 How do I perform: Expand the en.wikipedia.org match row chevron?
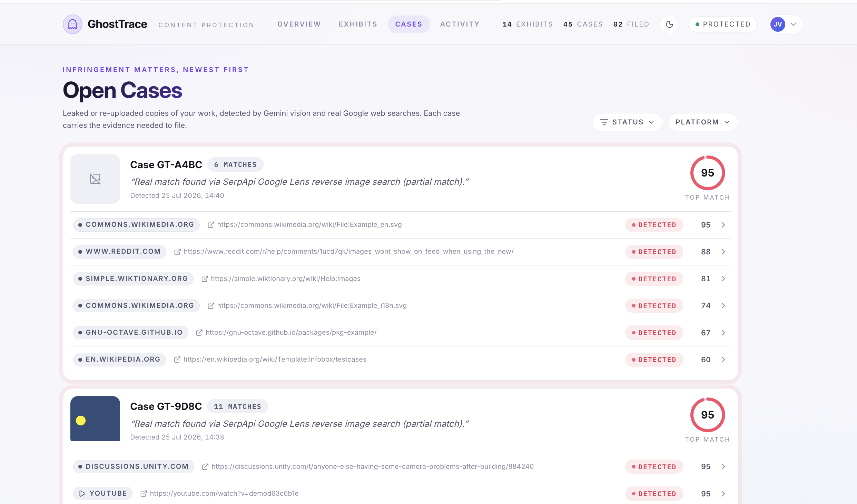point(723,360)
